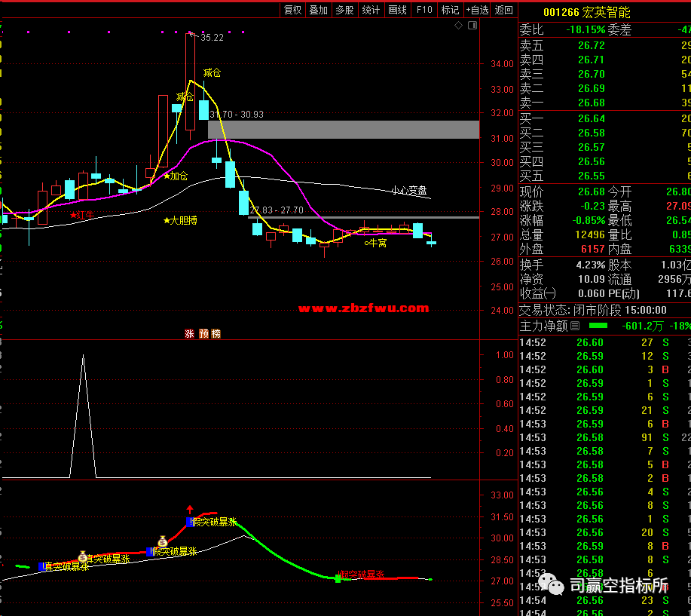Click the red 假突破暴涨 label near green marker

point(363,575)
